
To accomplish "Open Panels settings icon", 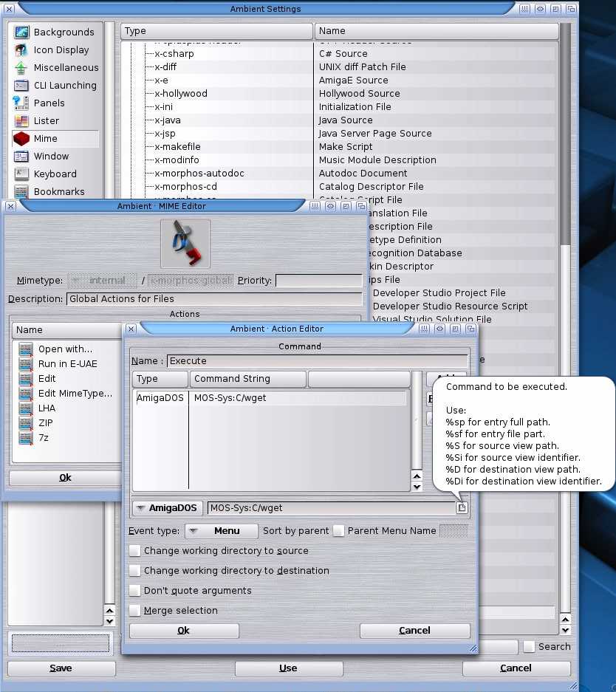I will (21, 103).
